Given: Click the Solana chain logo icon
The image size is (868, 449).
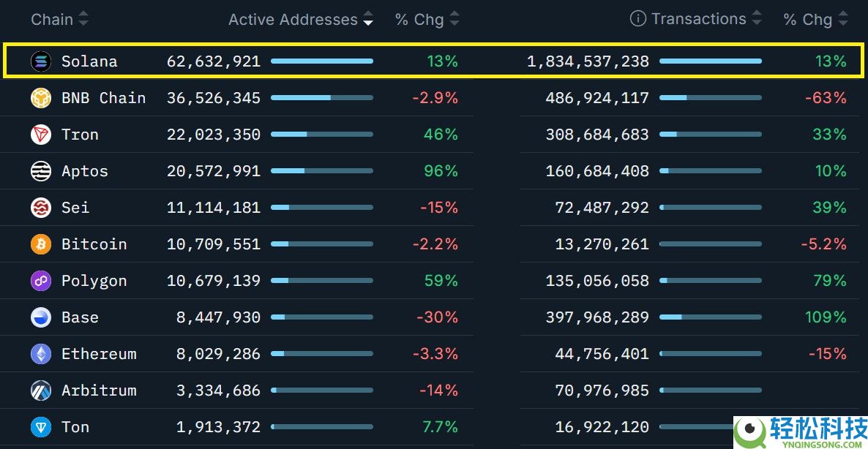Looking at the screenshot, I should tap(41, 61).
